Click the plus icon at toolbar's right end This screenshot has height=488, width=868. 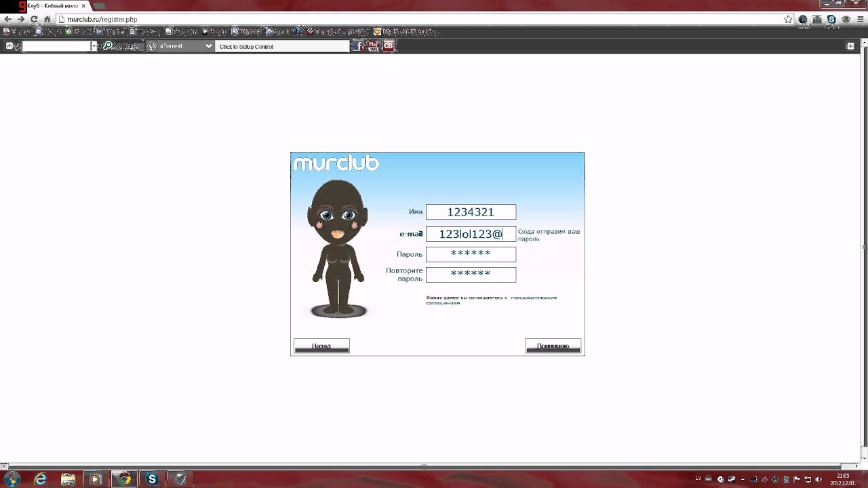tap(850, 46)
